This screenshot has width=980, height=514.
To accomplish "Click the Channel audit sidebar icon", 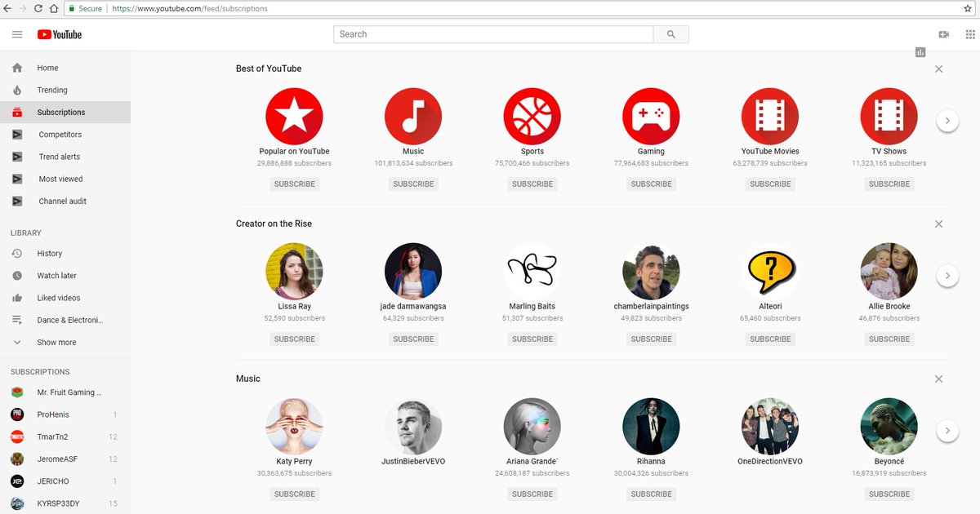I will (x=17, y=201).
